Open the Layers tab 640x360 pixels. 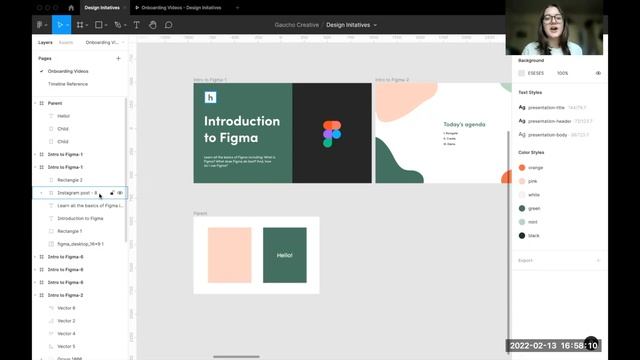pos(45,42)
